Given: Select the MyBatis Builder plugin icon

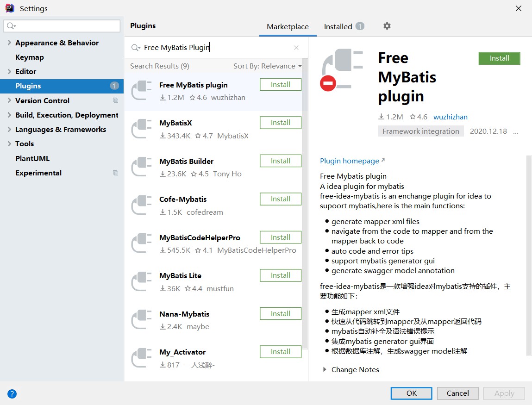Looking at the screenshot, I should [142, 167].
